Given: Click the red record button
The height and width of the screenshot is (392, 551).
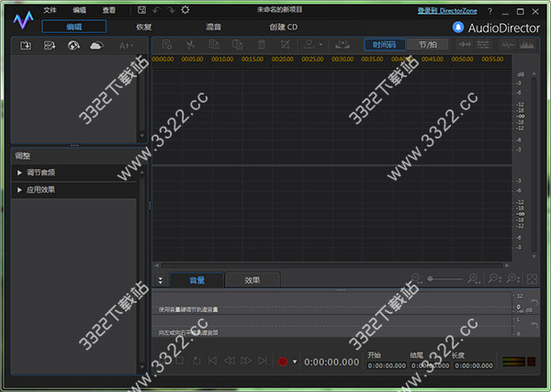Looking at the screenshot, I should [283, 362].
